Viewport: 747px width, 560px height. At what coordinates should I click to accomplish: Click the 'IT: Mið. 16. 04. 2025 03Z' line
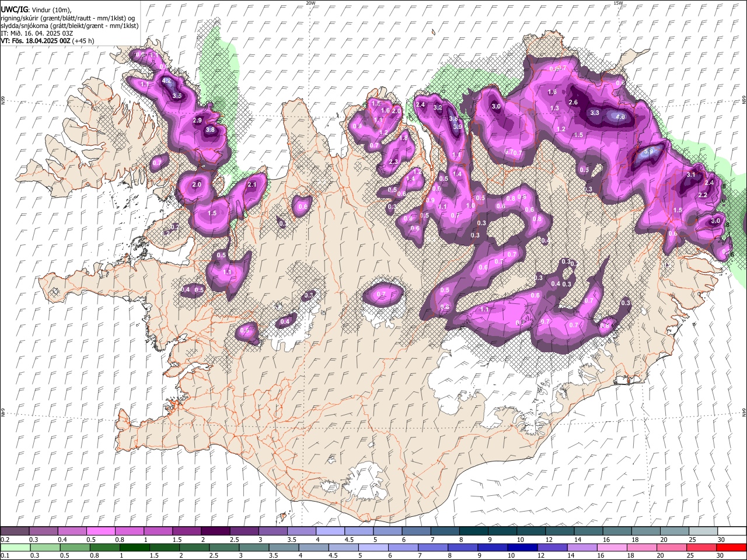(x=36, y=33)
